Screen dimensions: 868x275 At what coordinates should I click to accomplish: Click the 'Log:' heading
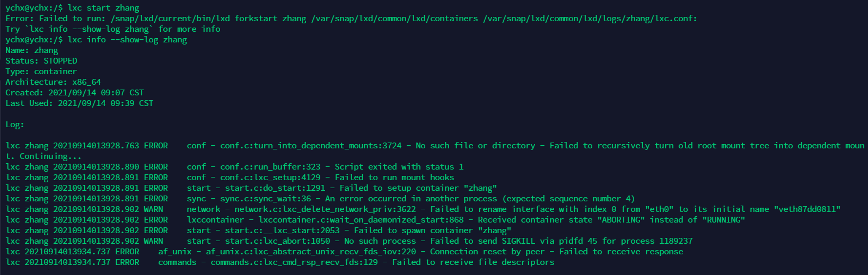click(15, 125)
